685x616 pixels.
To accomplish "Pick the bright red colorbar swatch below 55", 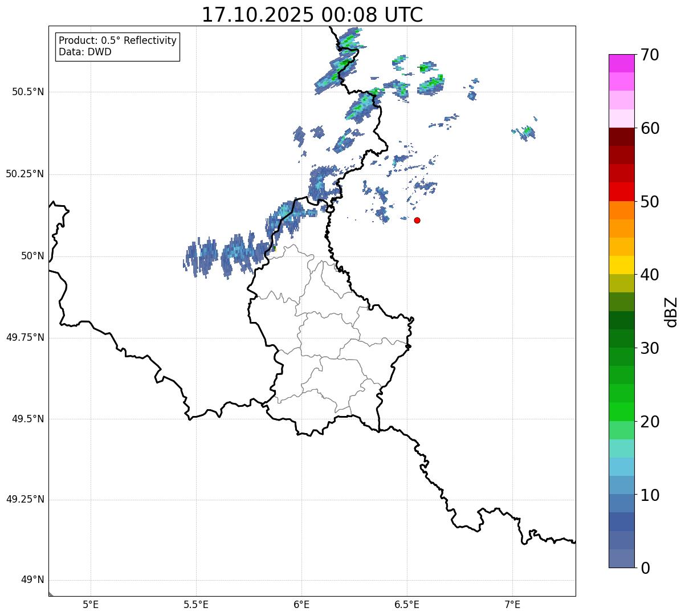I will pyautogui.click(x=622, y=191).
